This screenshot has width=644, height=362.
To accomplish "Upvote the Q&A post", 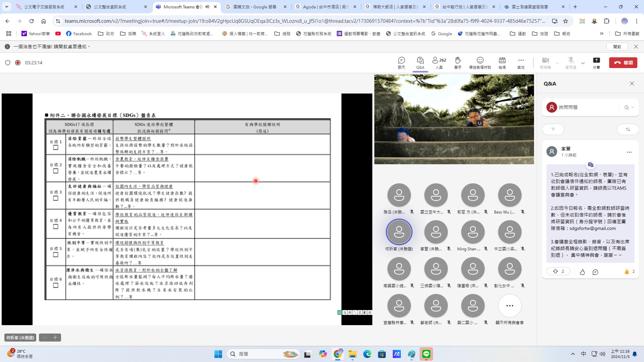I will tap(558, 271).
